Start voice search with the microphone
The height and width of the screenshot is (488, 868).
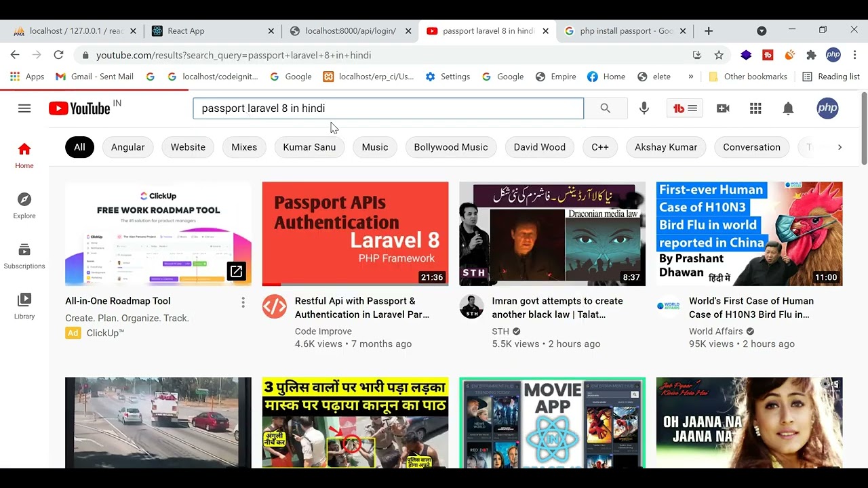pyautogui.click(x=644, y=108)
